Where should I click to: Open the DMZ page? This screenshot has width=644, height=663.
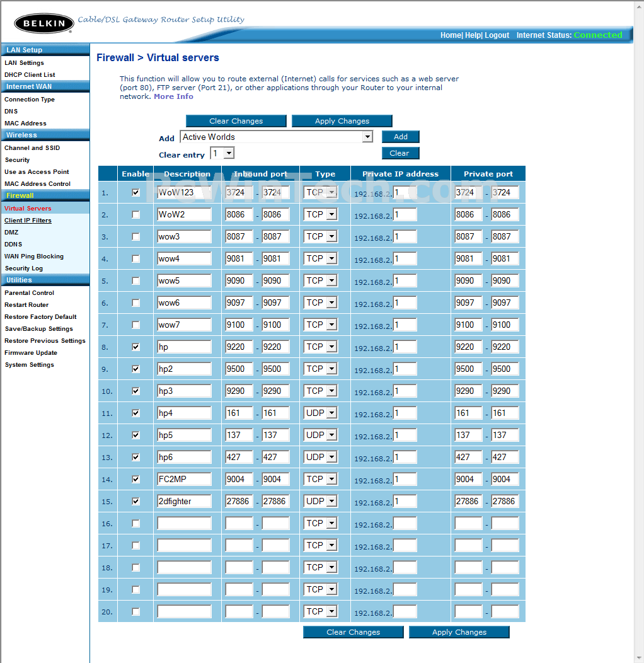(x=11, y=232)
